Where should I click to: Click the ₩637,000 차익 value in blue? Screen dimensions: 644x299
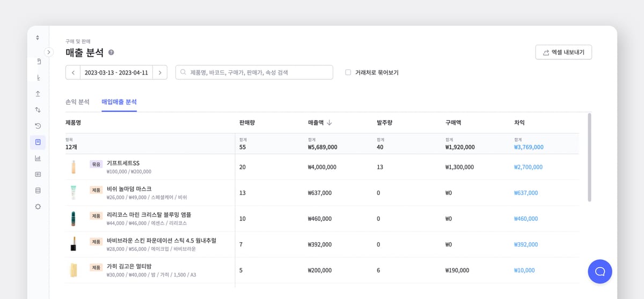coord(526,193)
